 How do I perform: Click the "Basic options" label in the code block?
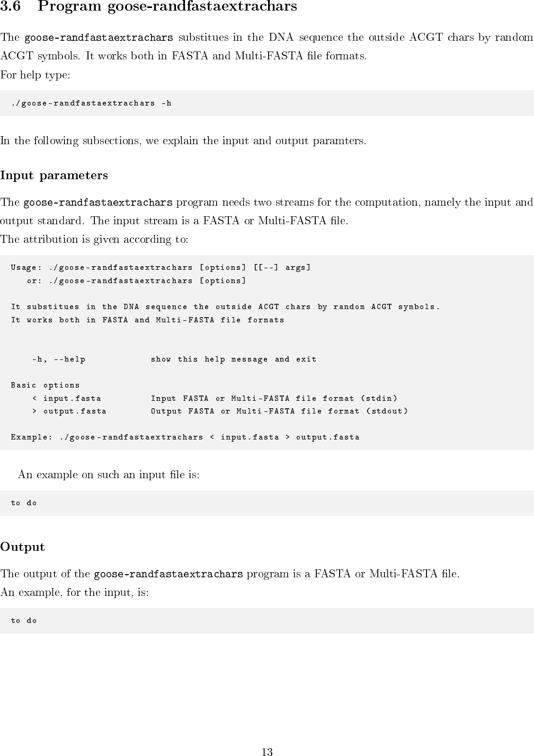pyautogui.click(x=46, y=385)
